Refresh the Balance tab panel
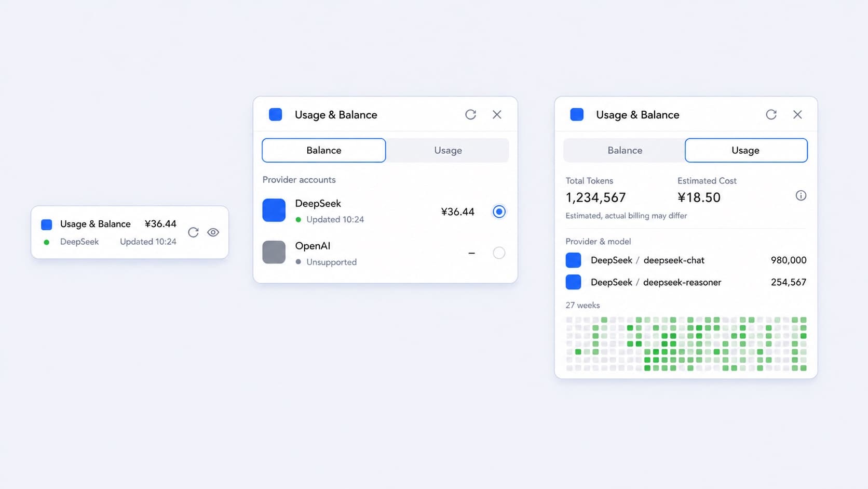Image resolution: width=868 pixels, height=489 pixels. tap(470, 114)
